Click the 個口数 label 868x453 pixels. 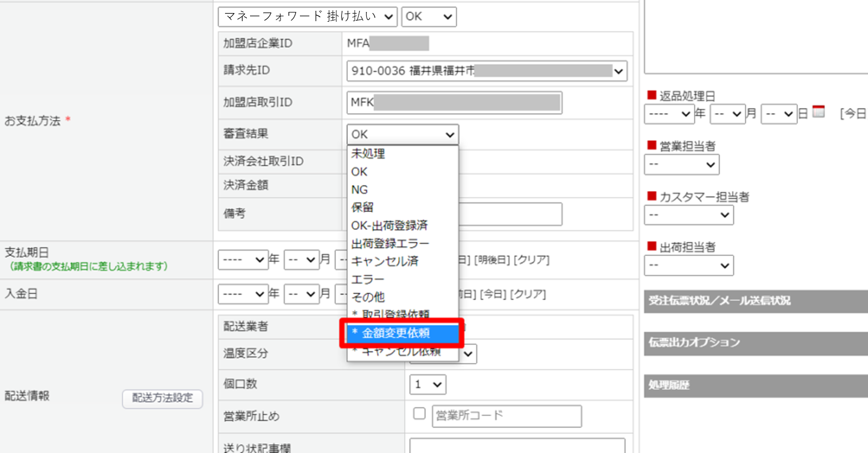click(240, 384)
